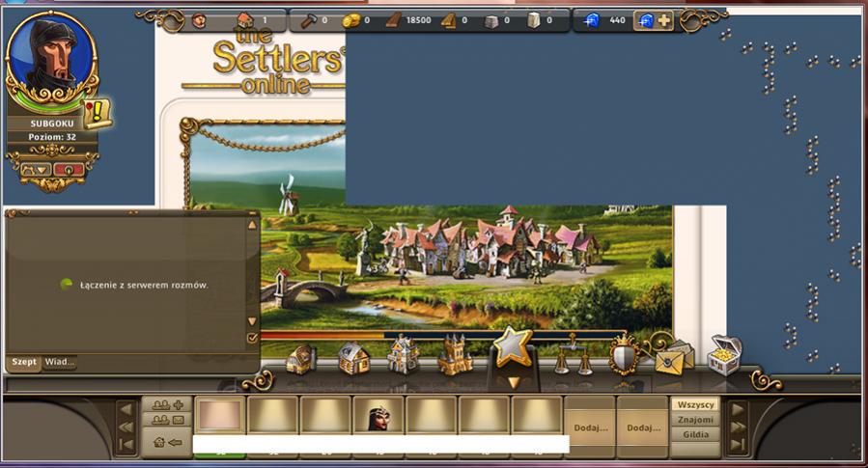Toggle the chat panel checkbox
Image resolution: width=868 pixels, height=468 pixels.
coord(252,338)
